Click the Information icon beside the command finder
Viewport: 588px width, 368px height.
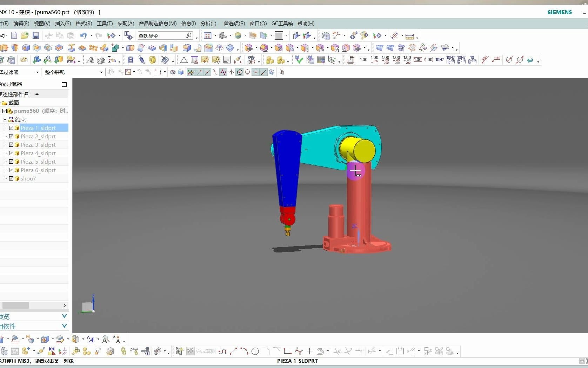[x=128, y=35]
